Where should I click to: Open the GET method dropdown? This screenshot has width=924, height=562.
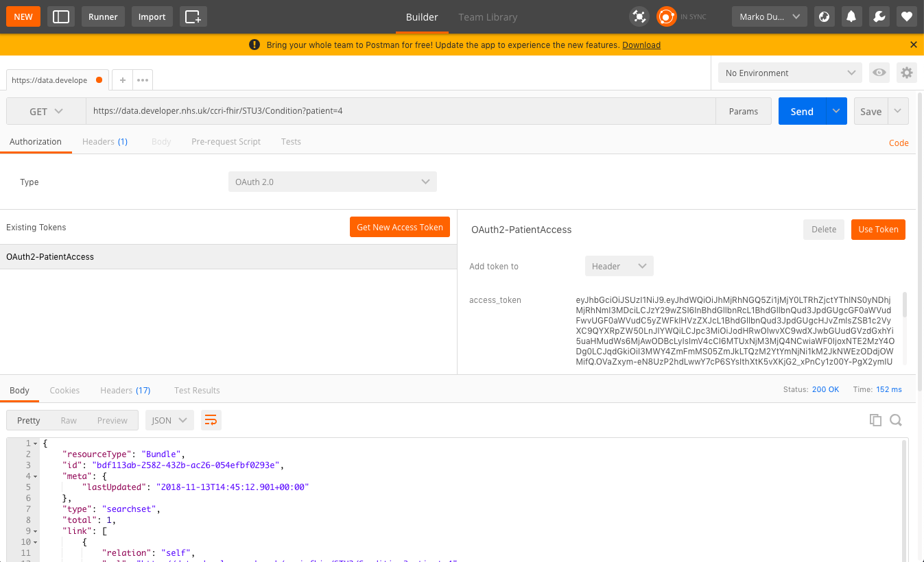click(46, 111)
